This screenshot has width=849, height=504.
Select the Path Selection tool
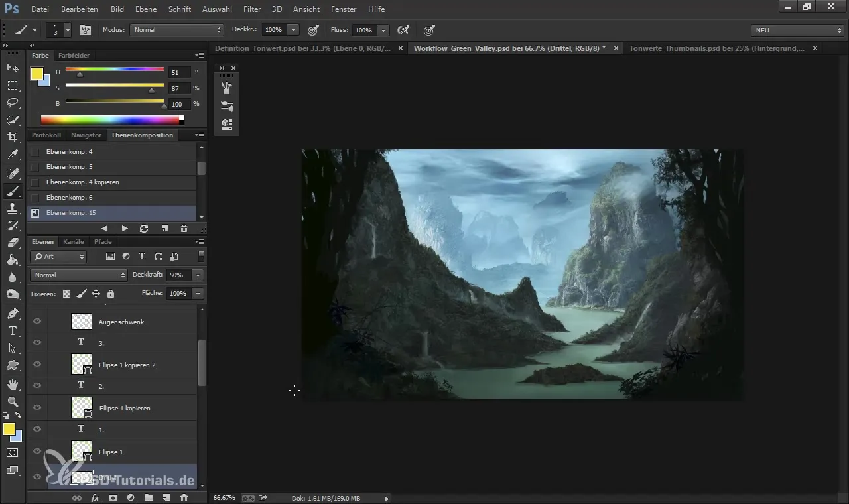click(x=12, y=348)
